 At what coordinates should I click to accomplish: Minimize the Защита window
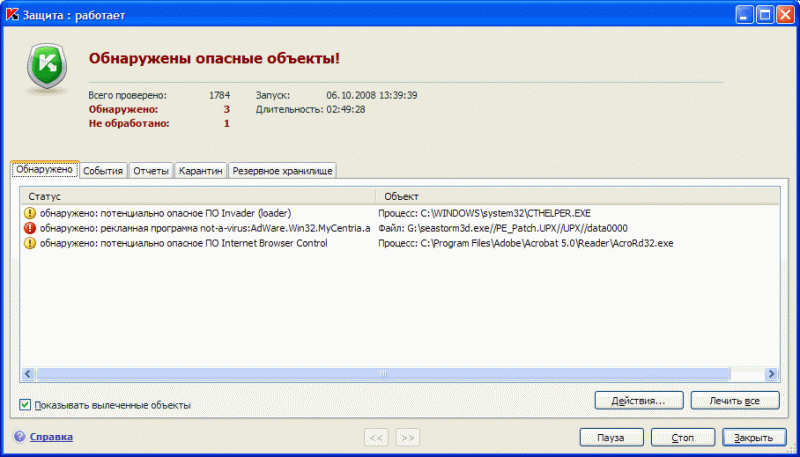744,15
